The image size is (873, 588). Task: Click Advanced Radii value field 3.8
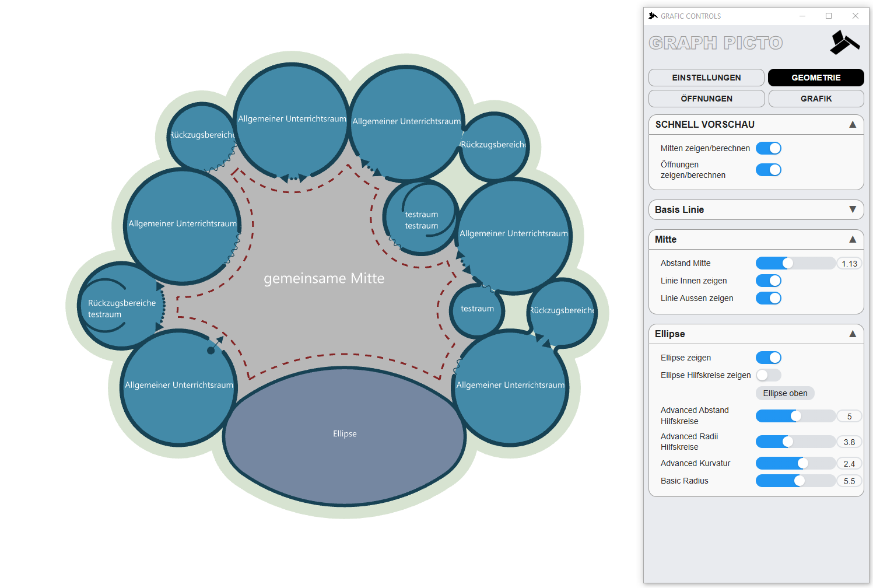pyautogui.click(x=849, y=442)
